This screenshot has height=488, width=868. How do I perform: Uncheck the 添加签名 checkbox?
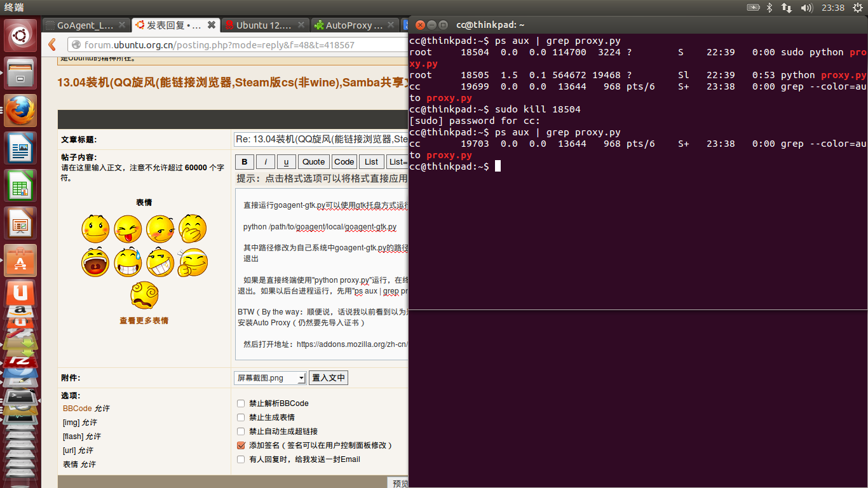click(241, 445)
